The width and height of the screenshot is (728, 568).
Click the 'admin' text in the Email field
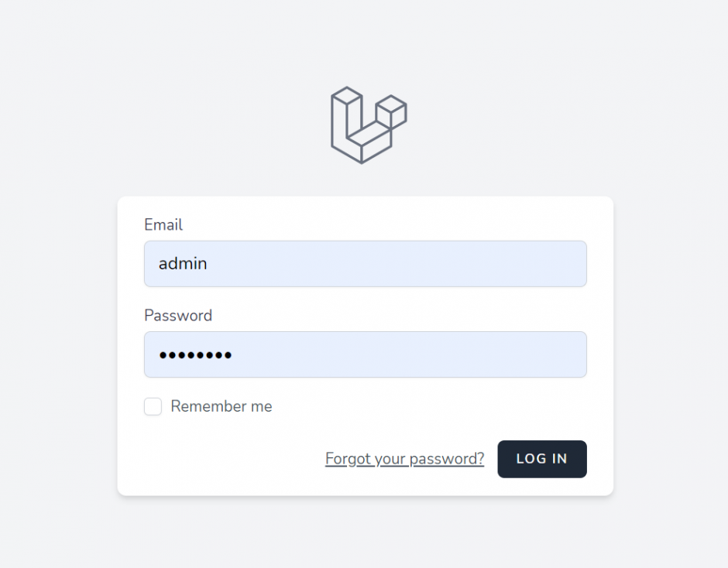pyautogui.click(x=183, y=264)
